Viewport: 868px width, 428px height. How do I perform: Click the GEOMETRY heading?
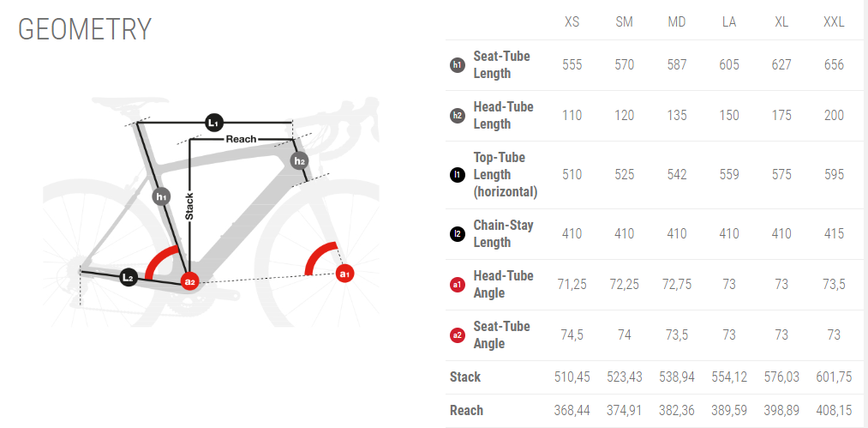click(85, 29)
